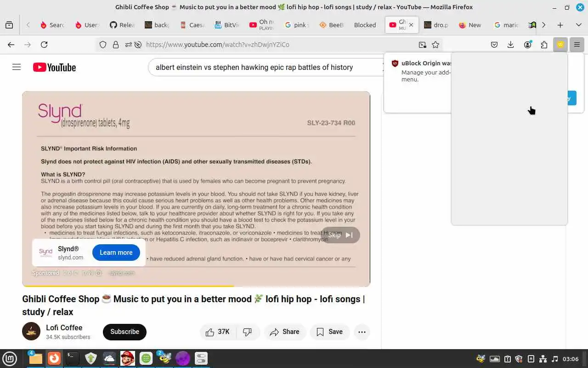This screenshot has height=368, width=588.
Task: Open the Linux Mint start menu
Action: click(10, 358)
